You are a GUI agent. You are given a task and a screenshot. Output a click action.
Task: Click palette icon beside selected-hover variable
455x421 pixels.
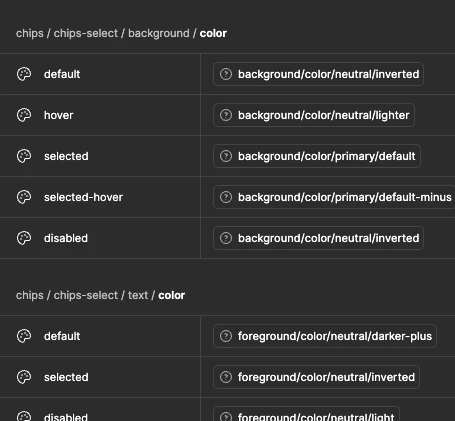24,197
